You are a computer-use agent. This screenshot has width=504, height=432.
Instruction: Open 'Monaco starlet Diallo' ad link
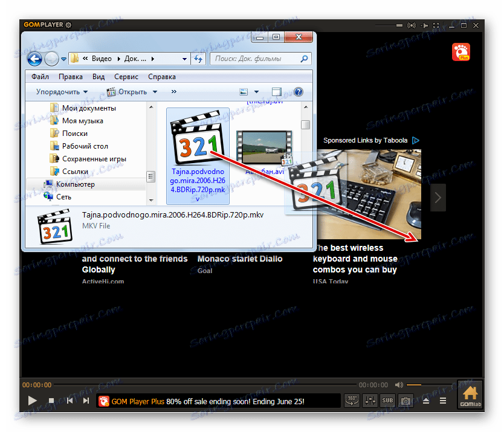pyautogui.click(x=240, y=259)
